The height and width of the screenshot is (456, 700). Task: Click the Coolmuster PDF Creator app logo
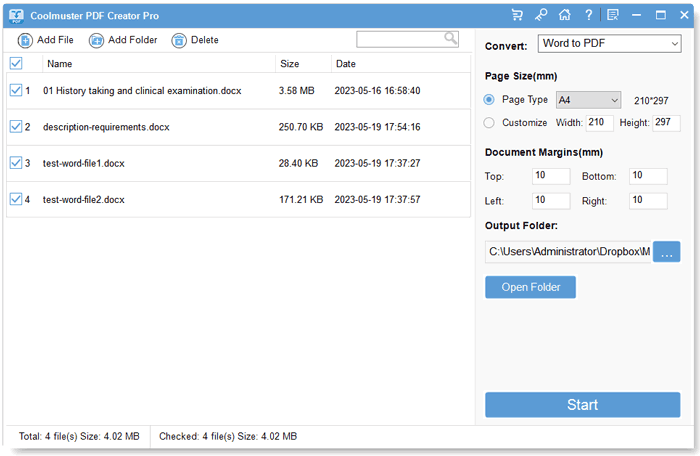16,16
